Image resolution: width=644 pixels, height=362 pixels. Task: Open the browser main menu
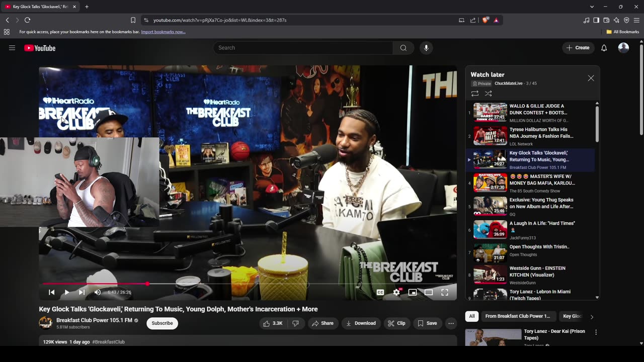coord(636,20)
